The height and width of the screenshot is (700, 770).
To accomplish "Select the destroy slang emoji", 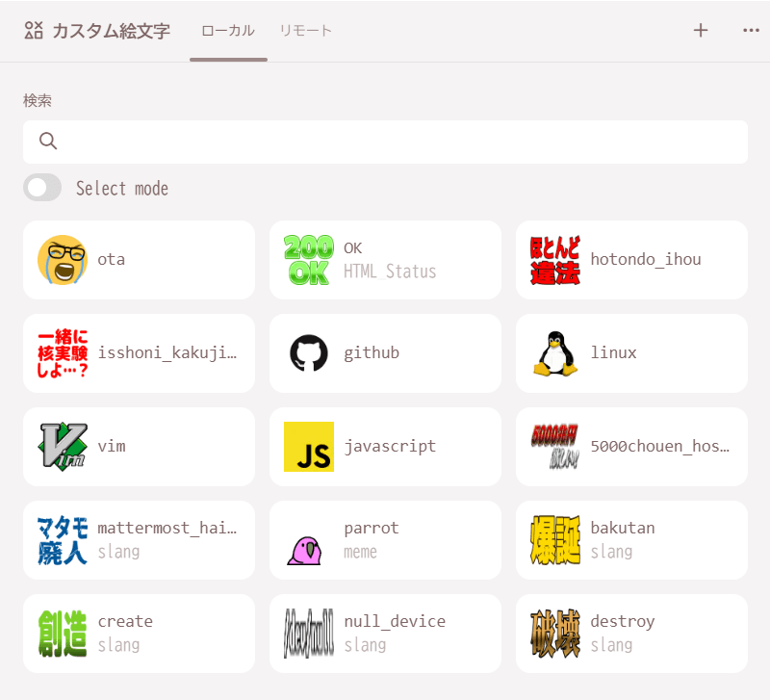I will pos(631,634).
